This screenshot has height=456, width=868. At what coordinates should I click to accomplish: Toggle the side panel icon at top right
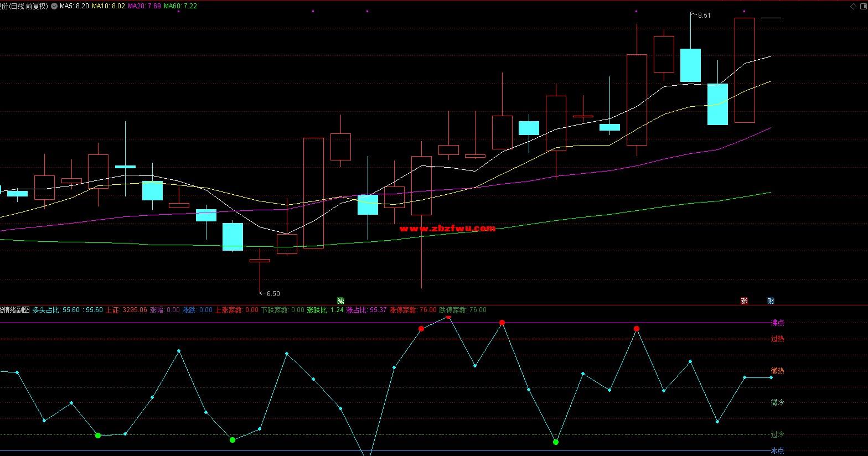[x=863, y=6]
